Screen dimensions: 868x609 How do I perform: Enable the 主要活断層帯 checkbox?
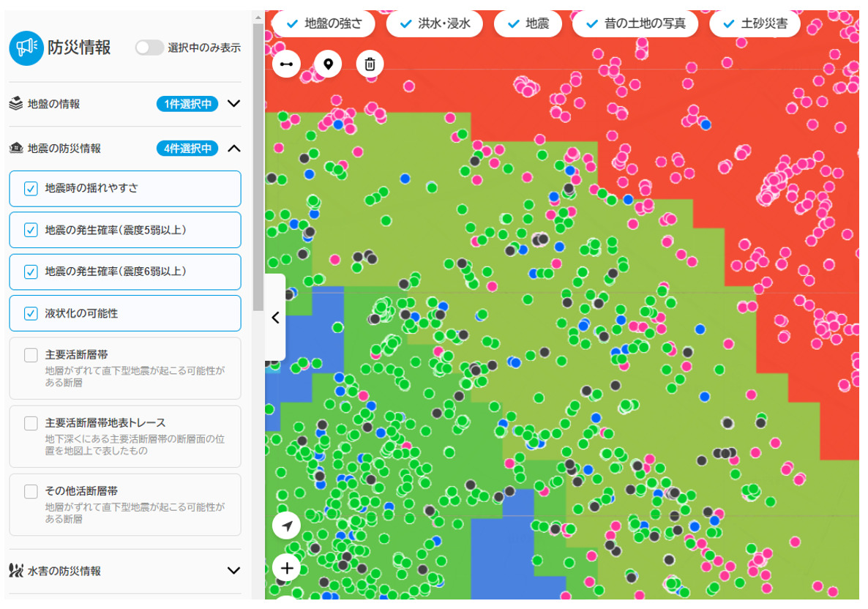coord(31,356)
